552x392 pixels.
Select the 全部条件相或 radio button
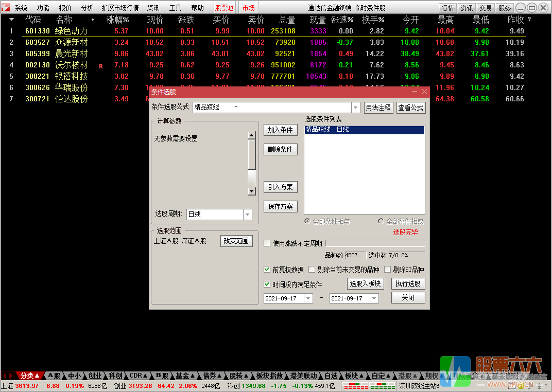[381, 221]
